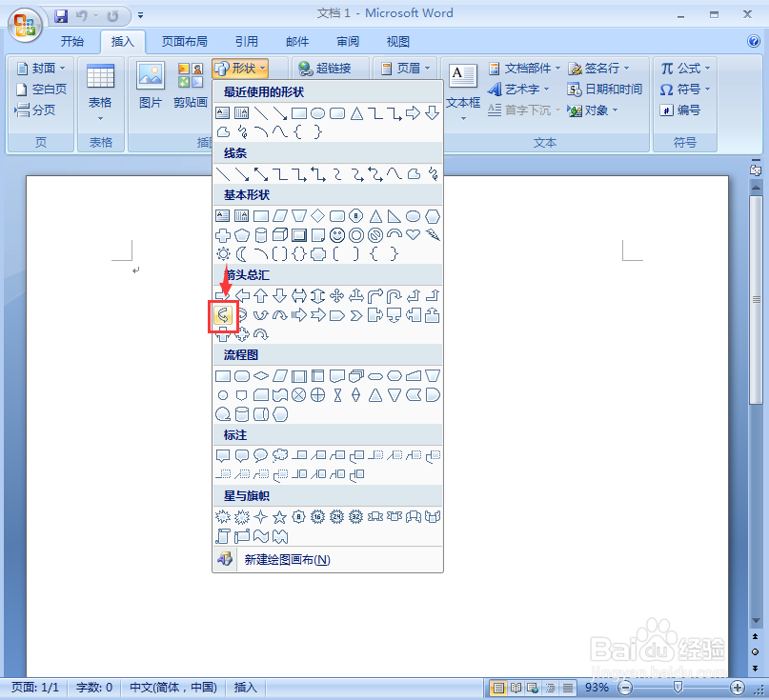Pick the 32-point star shape
The height and width of the screenshot is (700, 769).
coord(356,516)
